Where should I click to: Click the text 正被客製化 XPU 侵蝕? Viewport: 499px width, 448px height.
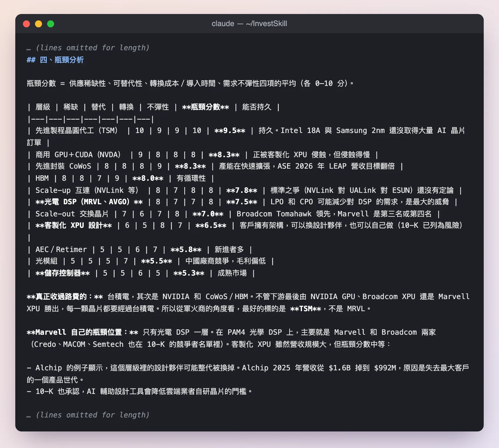click(x=290, y=155)
